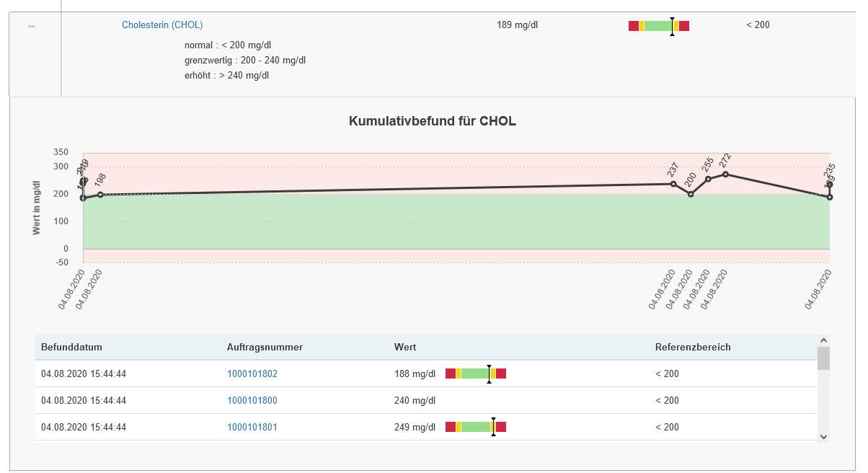This screenshot has width=868, height=473.
Task: Pick the peak data point labeled 272
Action: 725,174
